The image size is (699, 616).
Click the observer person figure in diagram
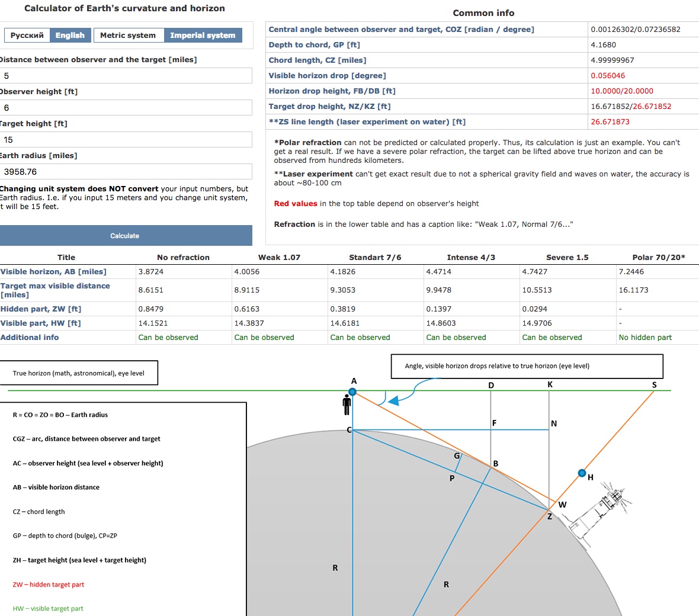[x=347, y=405]
